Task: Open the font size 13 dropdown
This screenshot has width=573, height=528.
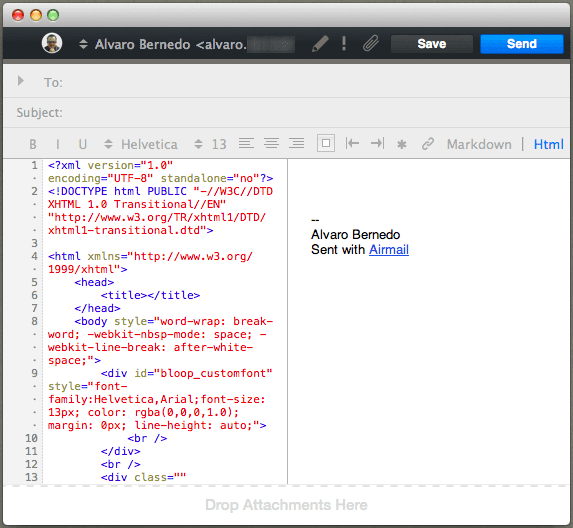Action: pos(210,144)
